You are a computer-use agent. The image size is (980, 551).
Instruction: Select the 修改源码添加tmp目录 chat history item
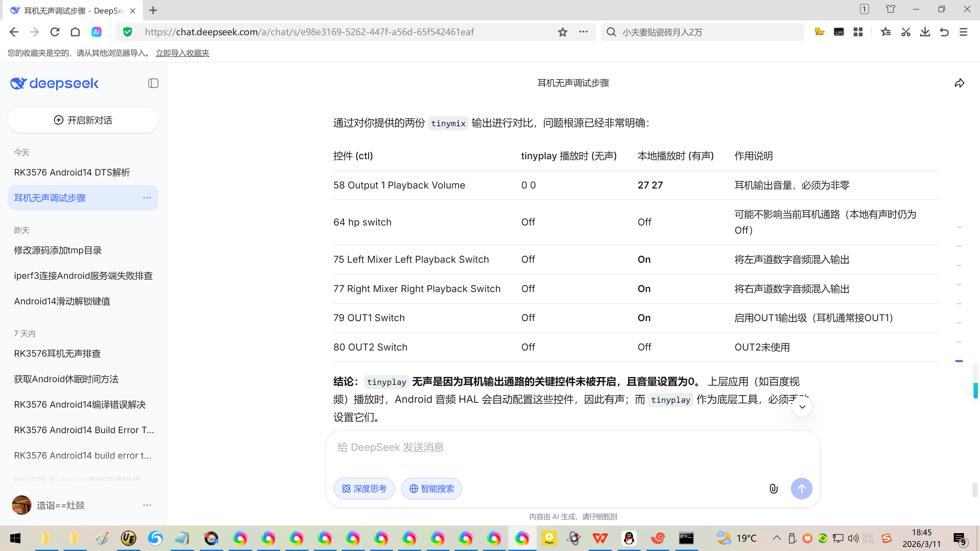tap(58, 250)
